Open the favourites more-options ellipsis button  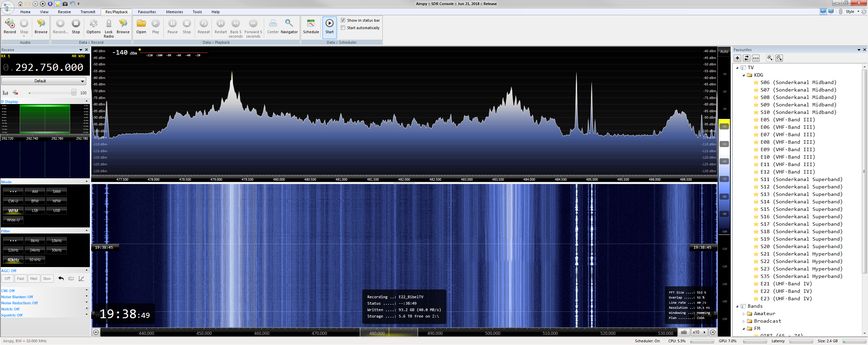pos(756,58)
